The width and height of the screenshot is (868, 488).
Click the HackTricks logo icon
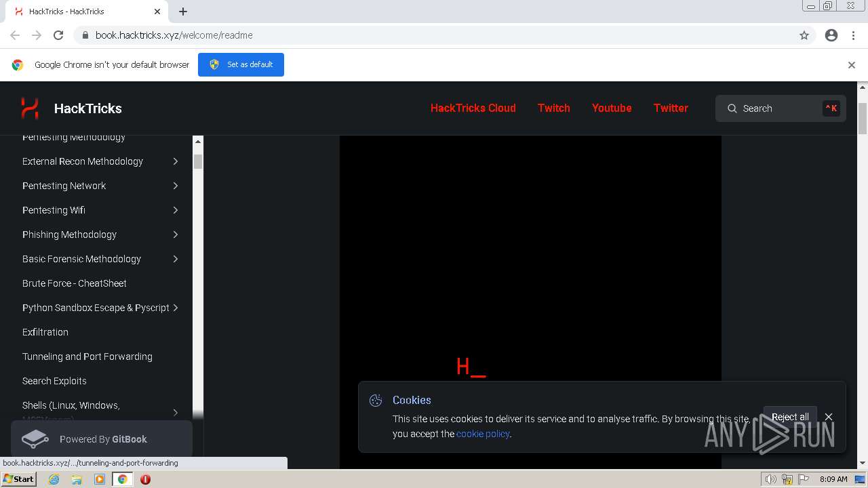point(30,108)
